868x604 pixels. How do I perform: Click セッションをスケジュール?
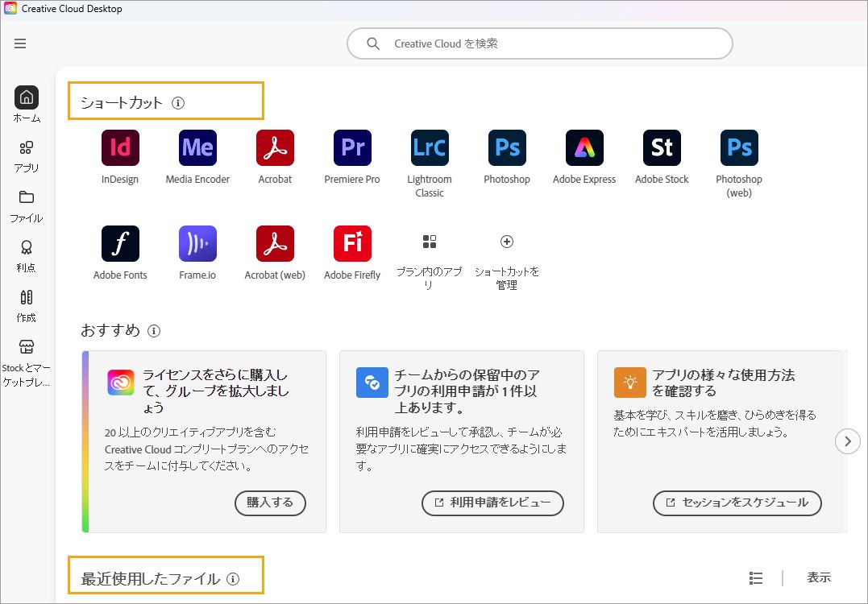tap(737, 503)
